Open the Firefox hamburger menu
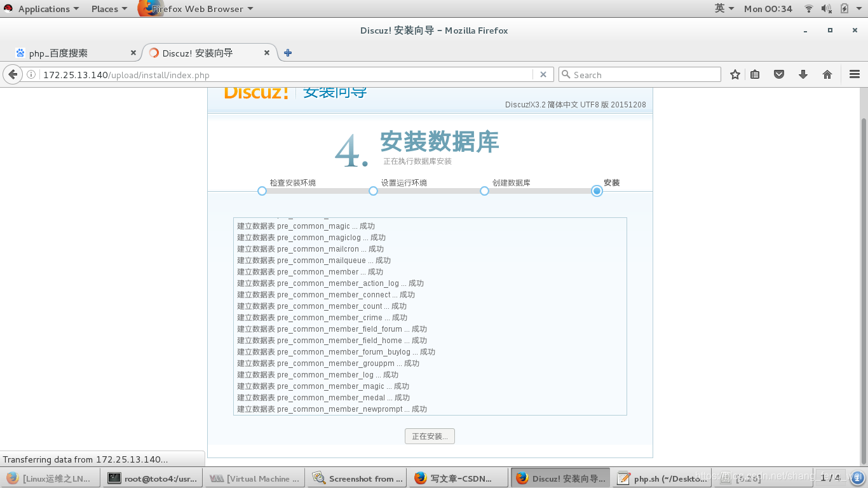 (855, 74)
